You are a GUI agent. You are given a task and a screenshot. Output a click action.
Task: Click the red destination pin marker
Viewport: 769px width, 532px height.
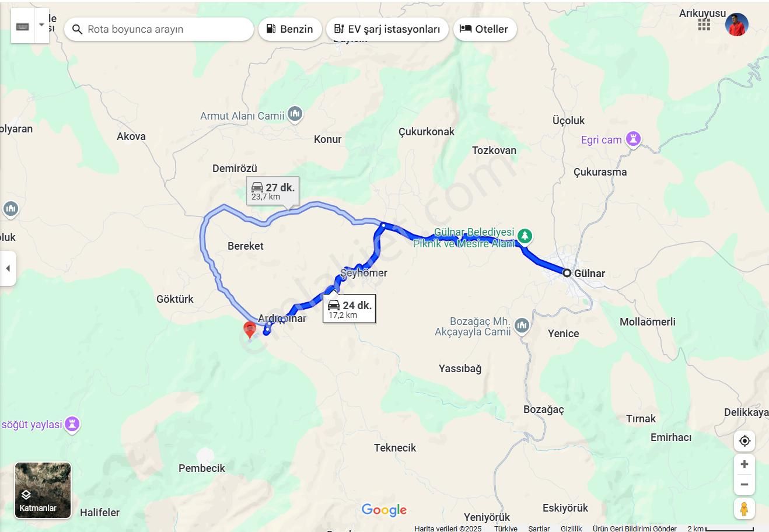point(250,330)
